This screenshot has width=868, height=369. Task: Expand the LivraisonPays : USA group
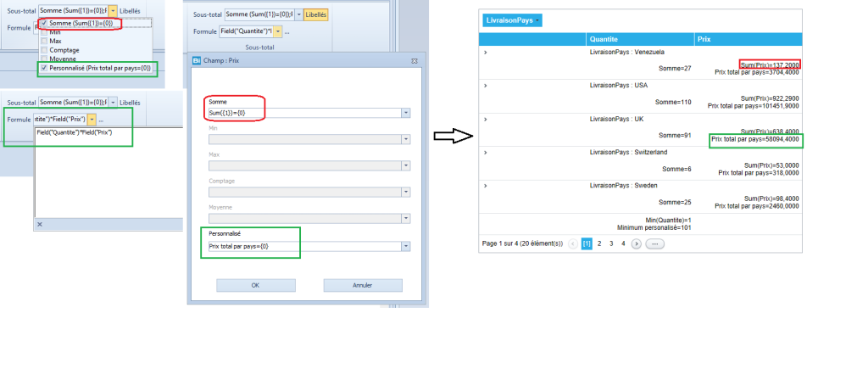[x=486, y=86]
